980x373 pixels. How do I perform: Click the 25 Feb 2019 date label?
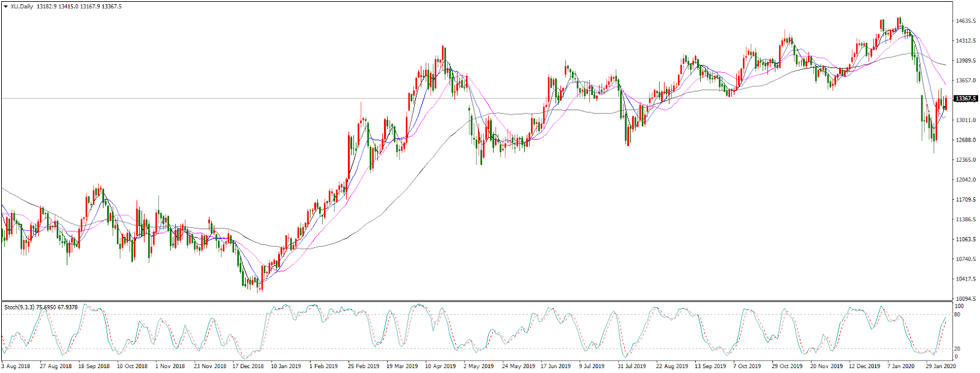(x=364, y=366)
